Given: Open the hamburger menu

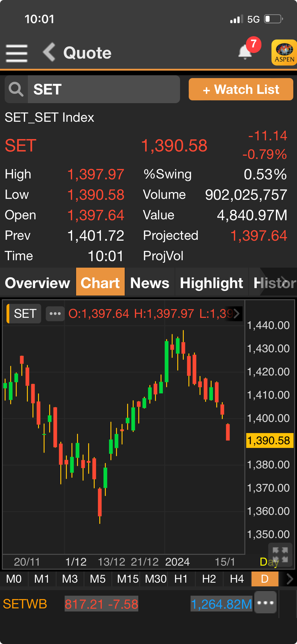Looking at the screenshot, I should [x=16, y=53].
